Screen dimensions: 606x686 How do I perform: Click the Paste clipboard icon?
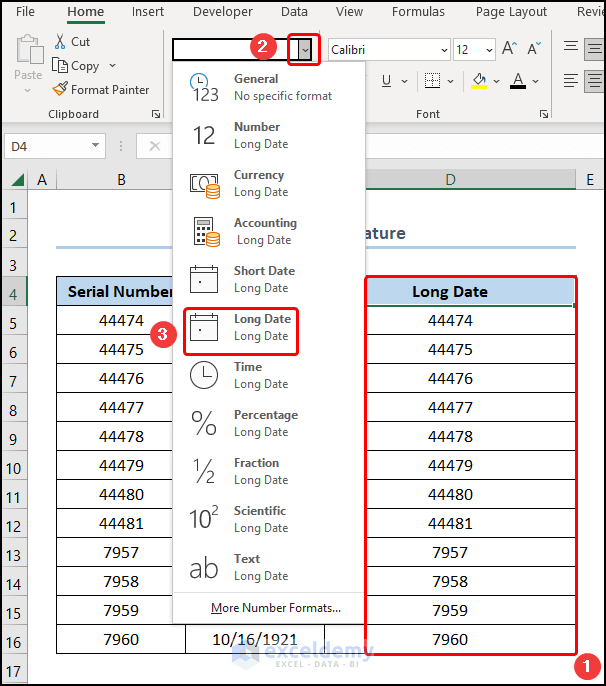click(x=29, y=50)
